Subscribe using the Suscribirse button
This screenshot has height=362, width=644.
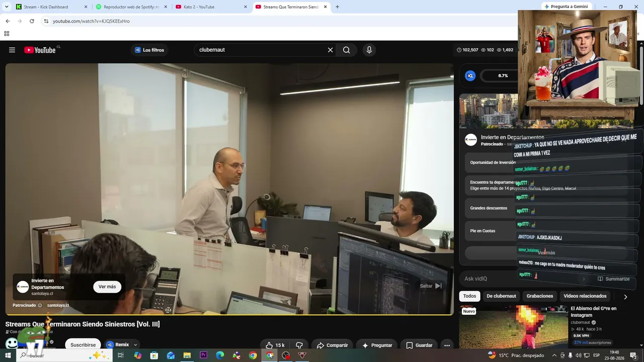[x=83, y=345]
